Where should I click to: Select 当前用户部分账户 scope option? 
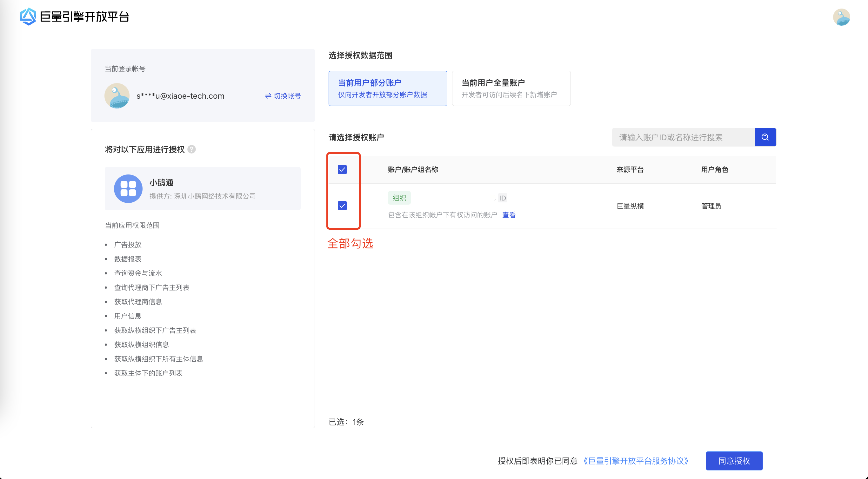coord(388,88)
